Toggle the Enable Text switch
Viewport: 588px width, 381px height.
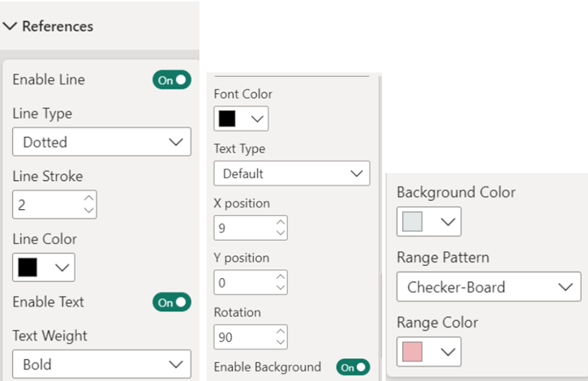(x=172, y=302)
